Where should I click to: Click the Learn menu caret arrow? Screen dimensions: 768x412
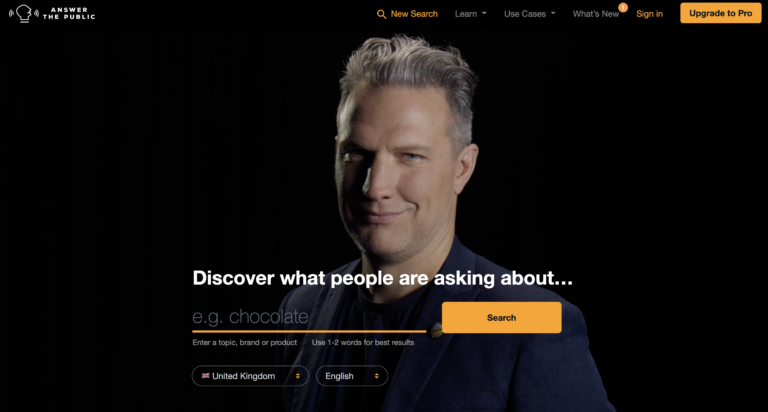tap(484, 13)
